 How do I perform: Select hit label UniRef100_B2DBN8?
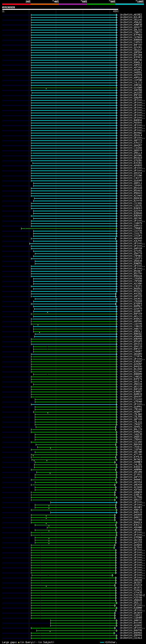coord(131,607)
